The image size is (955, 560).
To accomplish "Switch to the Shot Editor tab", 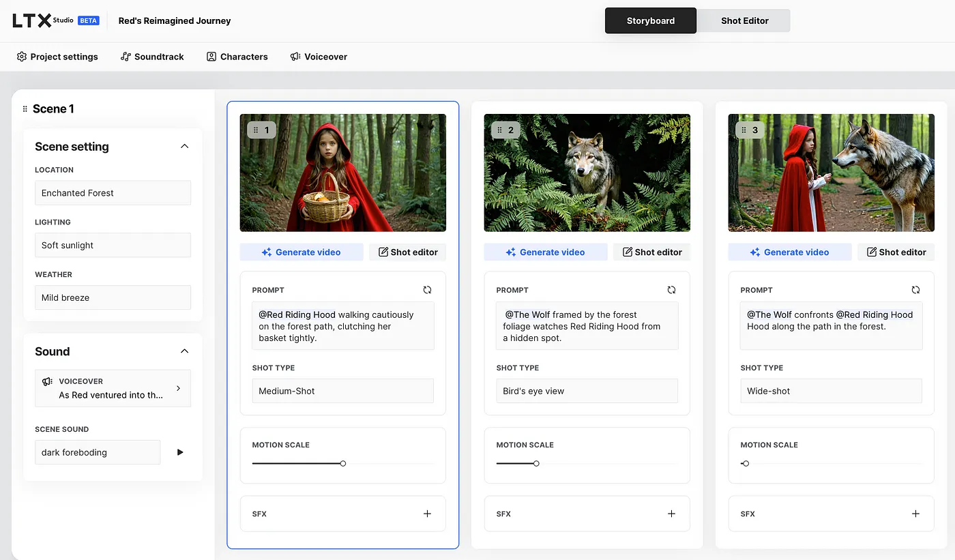I will 745,20.
